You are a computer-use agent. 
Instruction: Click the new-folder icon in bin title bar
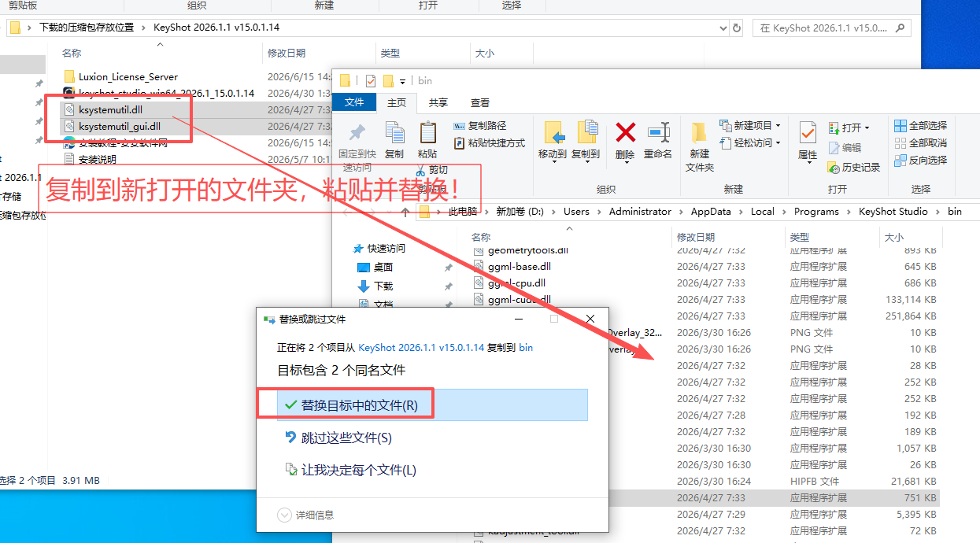tap(388, 81)
